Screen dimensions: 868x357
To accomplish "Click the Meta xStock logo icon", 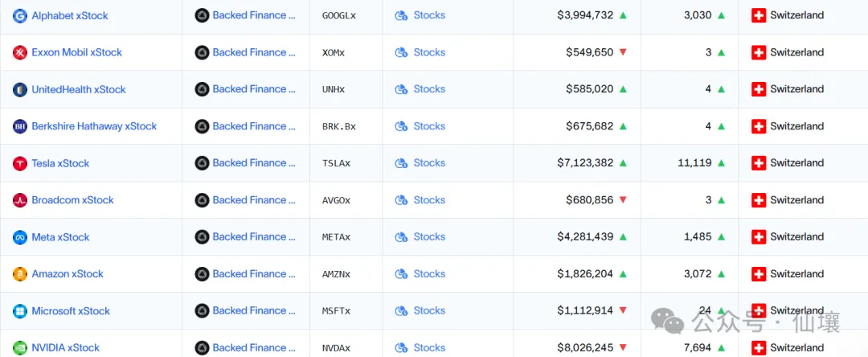I will pyautogui.click(x=20, y=237).
